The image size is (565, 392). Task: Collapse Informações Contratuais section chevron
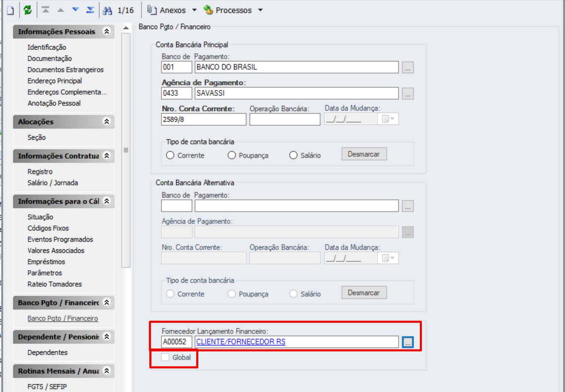click(107, 155)
